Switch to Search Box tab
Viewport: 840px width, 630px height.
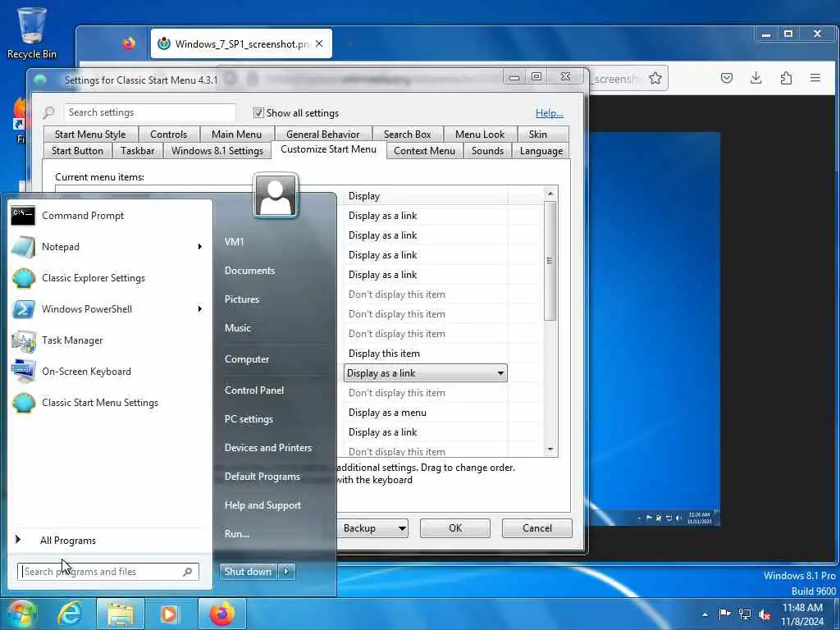[407, 135]
